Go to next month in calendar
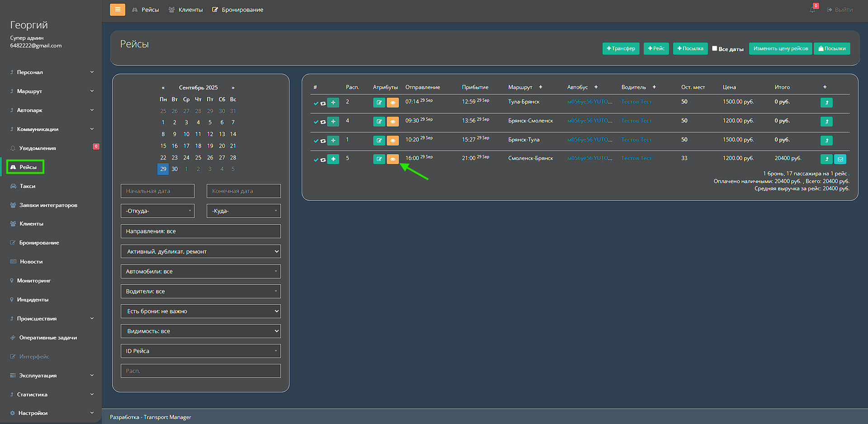 point(233,88)
